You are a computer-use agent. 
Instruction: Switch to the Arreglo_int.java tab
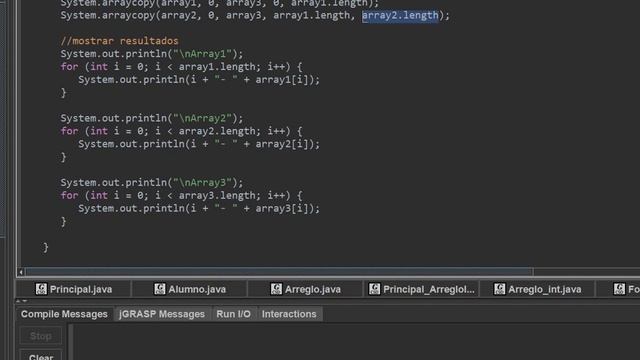pos(538,289)
